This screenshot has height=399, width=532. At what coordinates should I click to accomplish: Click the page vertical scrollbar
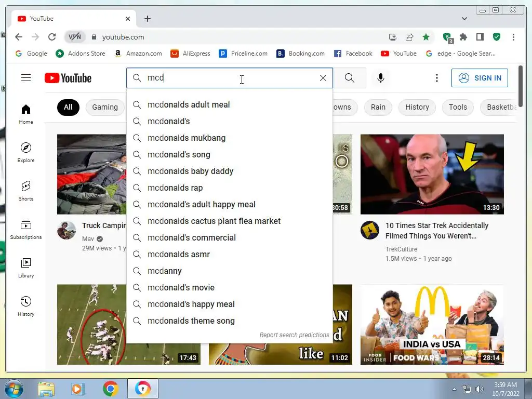pos(521,86)
